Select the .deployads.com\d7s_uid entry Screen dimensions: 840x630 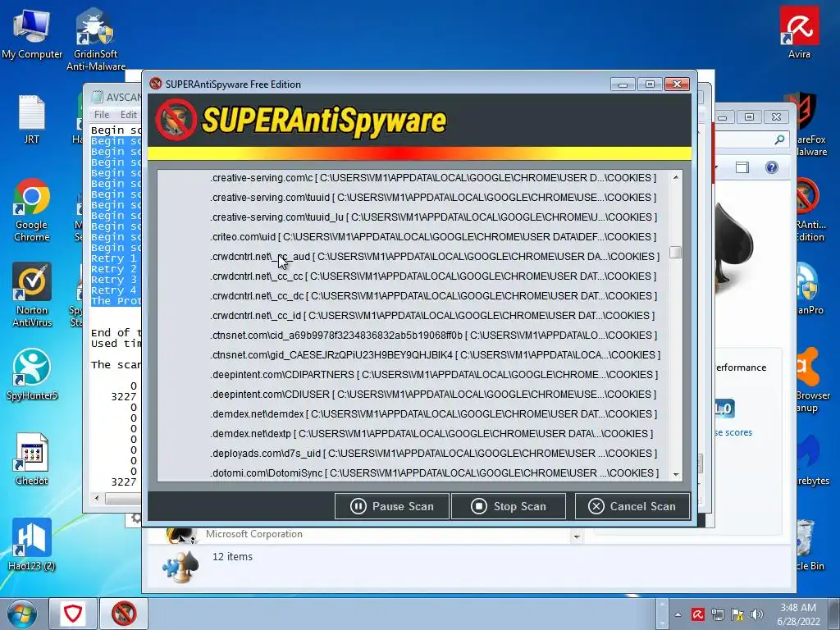coord(433,454)
